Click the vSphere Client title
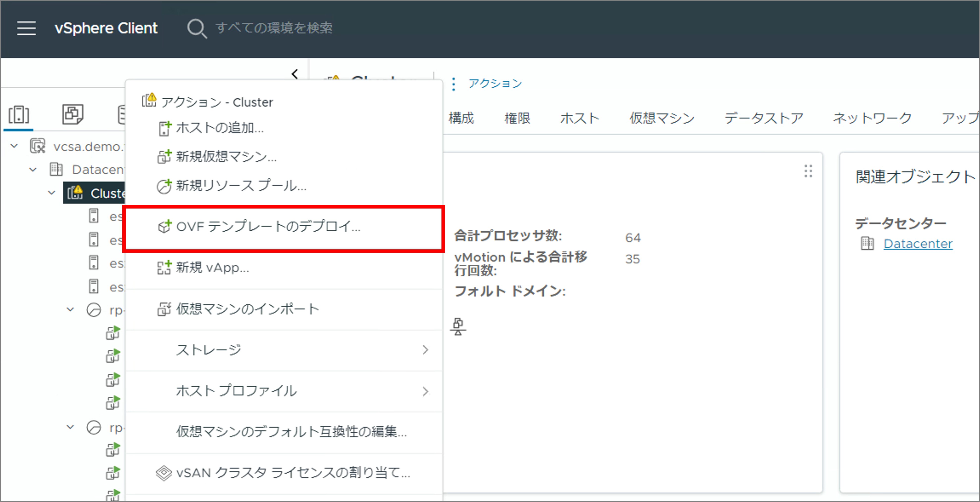The height and width of the screenshot is (502, 980). (106, 28)
